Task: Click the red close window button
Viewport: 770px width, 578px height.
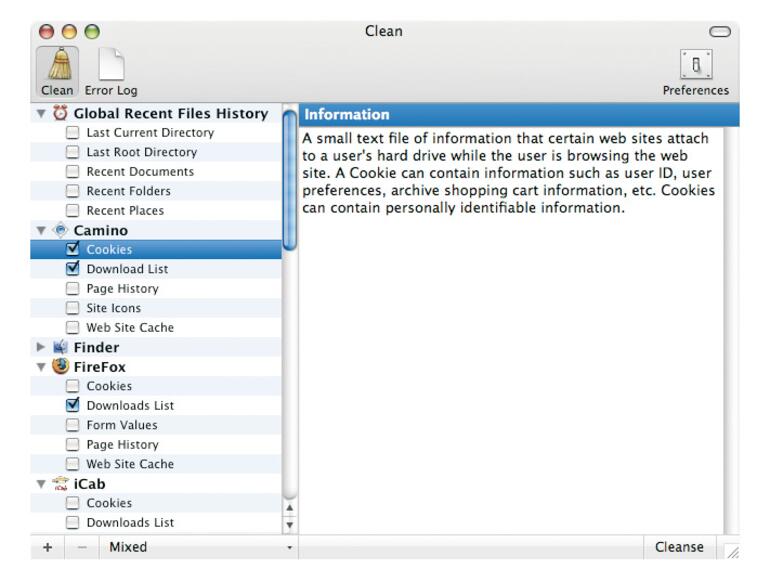Action: 46,32
